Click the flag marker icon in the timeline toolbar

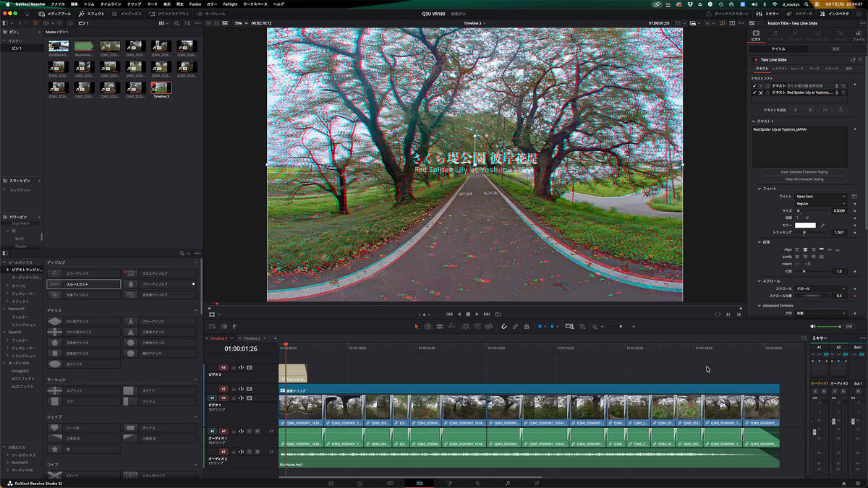coord(540,326)
